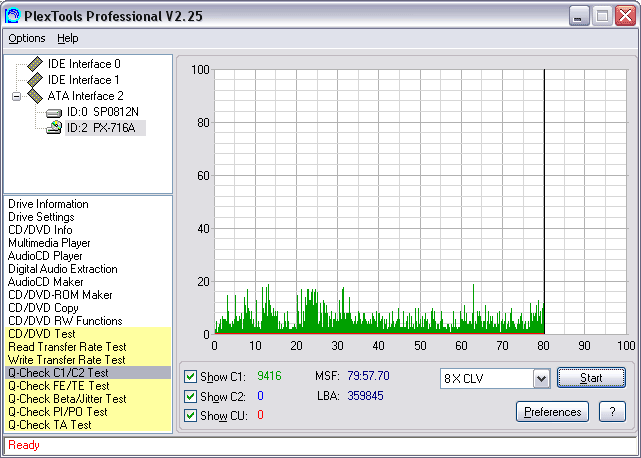The width and height of the screenshot is (641, 458).
Task: Open Drive Settings function
Action: pyautogui.click(x=41, y=217)
